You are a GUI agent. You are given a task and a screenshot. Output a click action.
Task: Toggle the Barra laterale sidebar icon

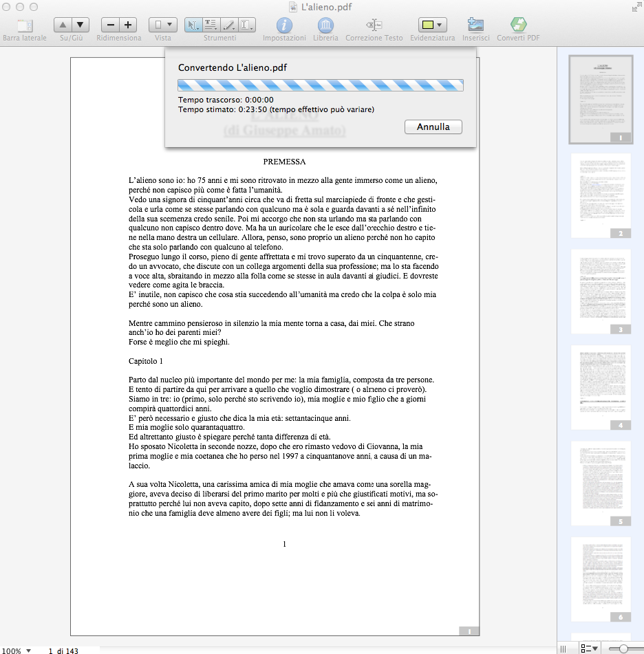coord(25,25)
